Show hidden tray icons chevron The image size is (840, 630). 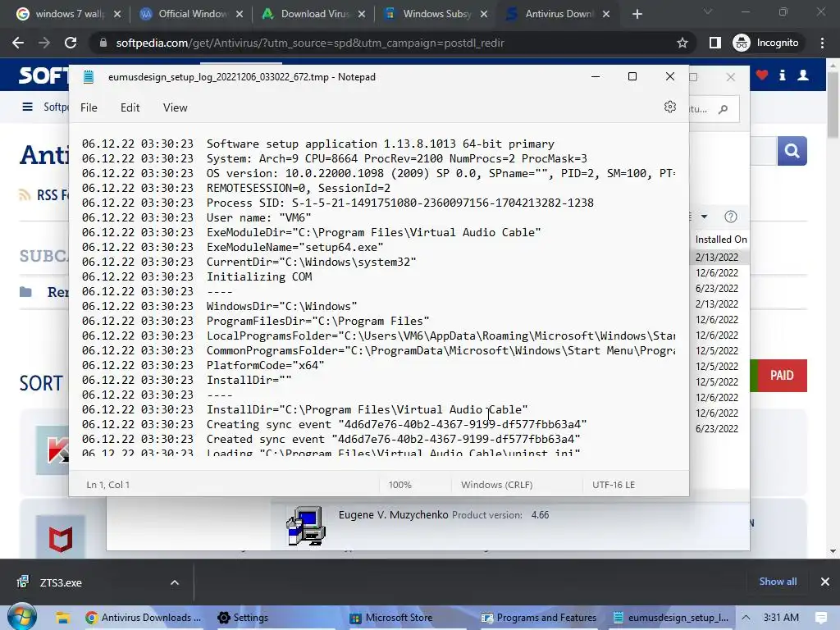click(x=746, y=618)
